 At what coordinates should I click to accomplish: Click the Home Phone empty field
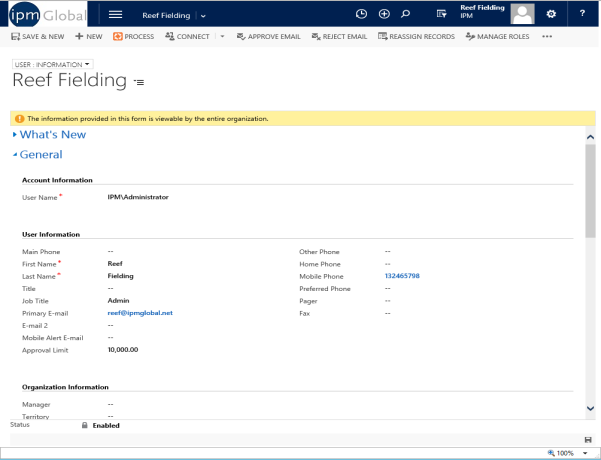click(388, 264)
